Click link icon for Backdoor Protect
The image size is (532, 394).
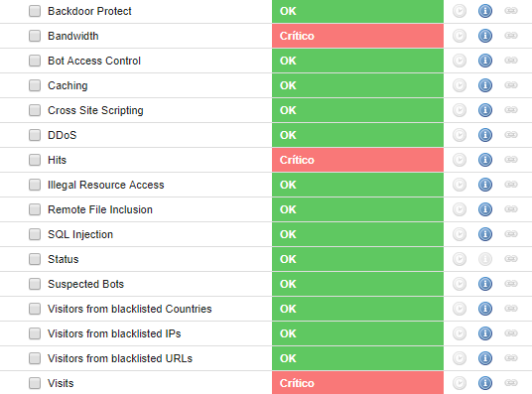(x=510, y=11)
